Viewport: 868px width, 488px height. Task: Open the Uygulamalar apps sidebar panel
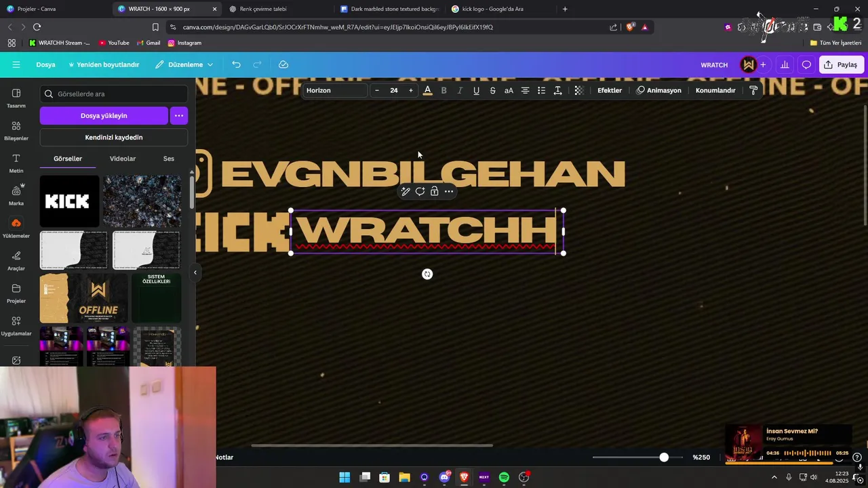(x=16, y=325)
